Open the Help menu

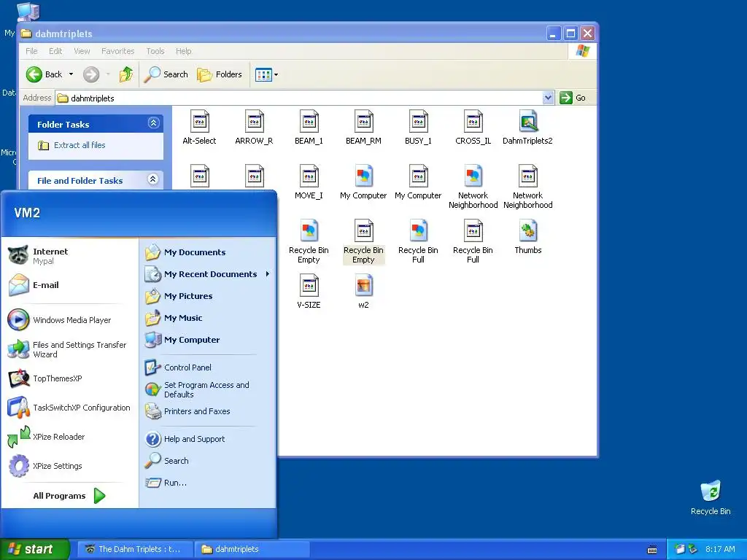coord(183,51)
